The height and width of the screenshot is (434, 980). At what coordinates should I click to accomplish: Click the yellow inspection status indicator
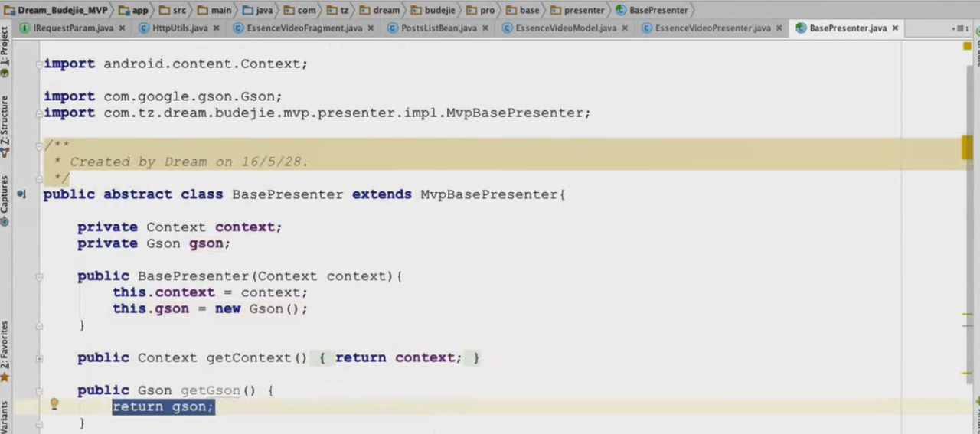[x=967, y=46]
